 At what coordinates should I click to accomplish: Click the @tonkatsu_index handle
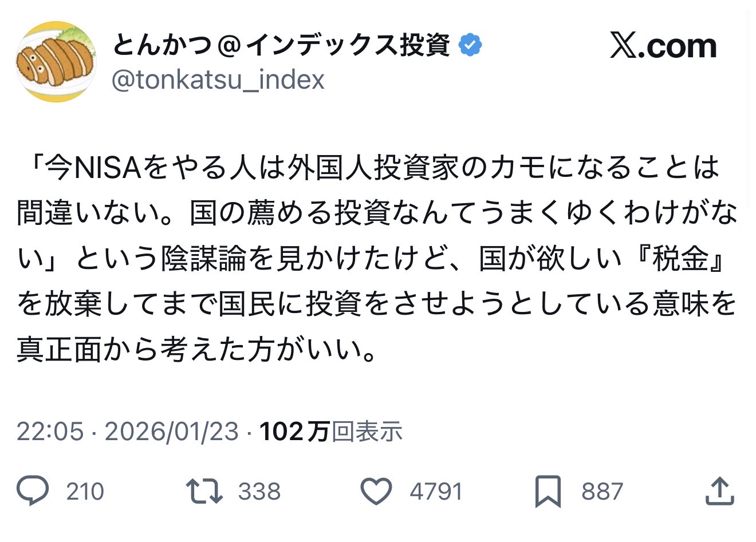[x=218, y=80]
